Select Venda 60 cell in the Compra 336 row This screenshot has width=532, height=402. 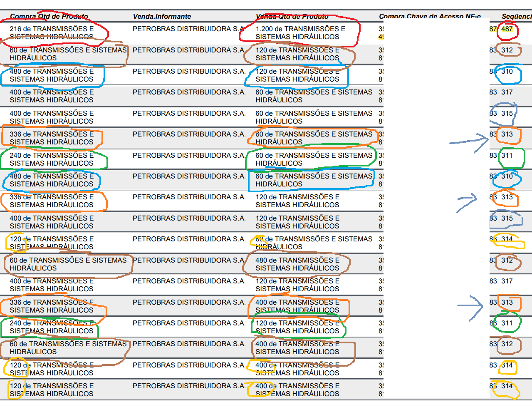[x=314, y=138]
